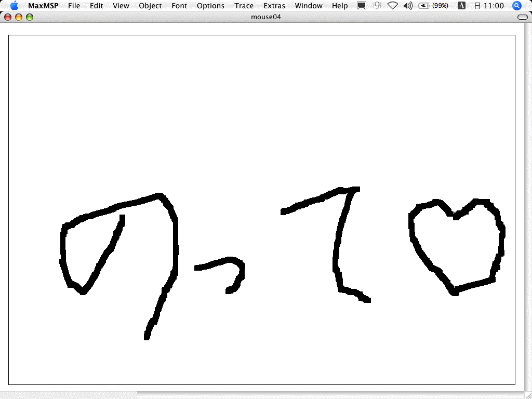Click the display status icon in menu bar

(x=362, y=5)
